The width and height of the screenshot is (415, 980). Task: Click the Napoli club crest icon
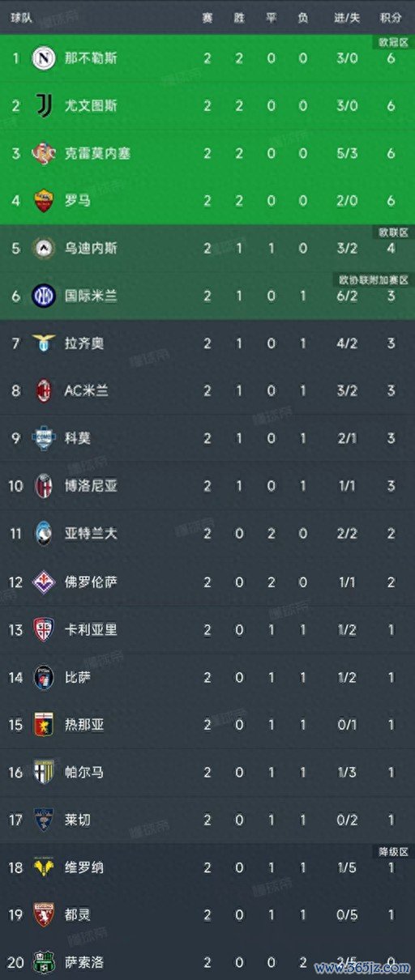pyautogui.click(x=43, y=58)
